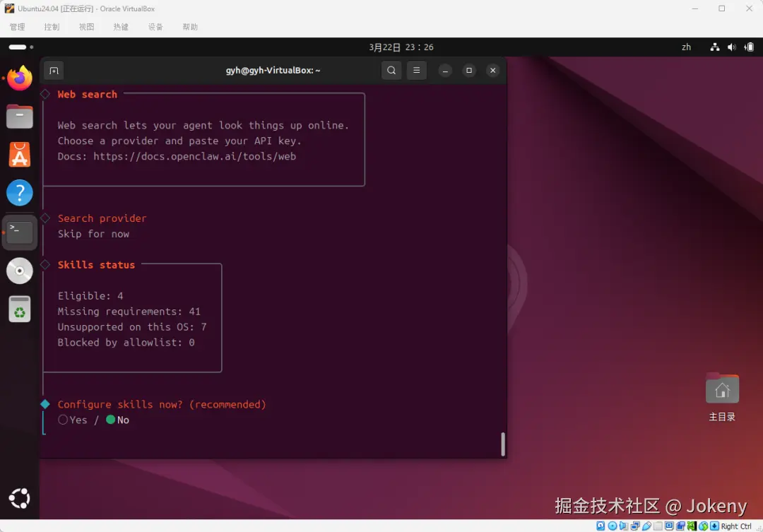Open Firefox from the Ubuntu dock
Screen dimensions: 763x532
(x=20, y=78)
